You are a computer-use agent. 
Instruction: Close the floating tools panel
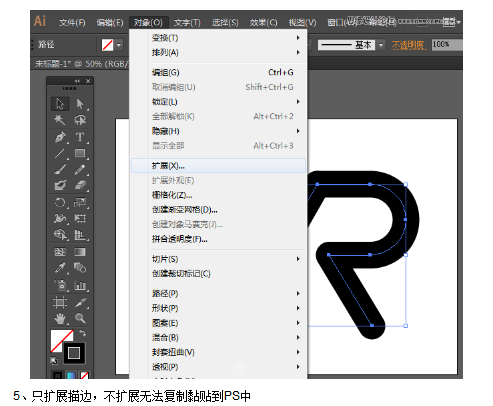point(88,81)
